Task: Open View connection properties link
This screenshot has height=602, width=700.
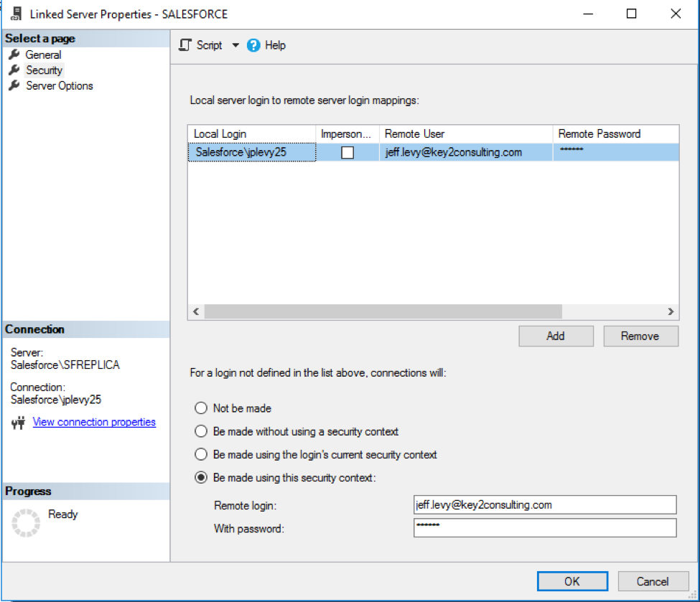Action: click(94, 422)
